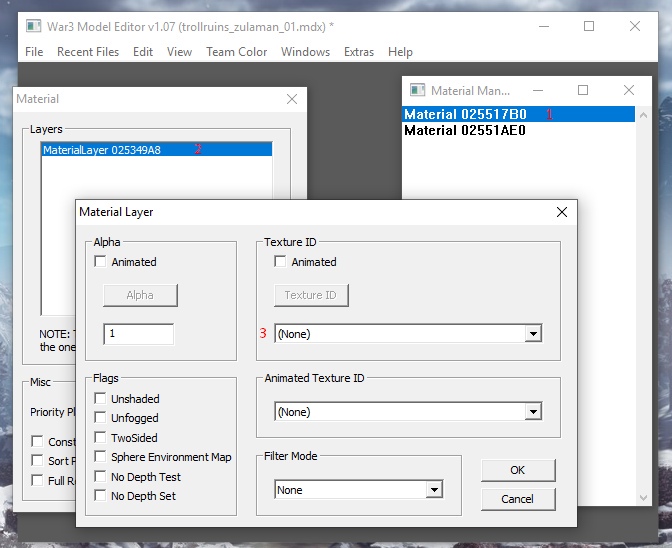Confirm Material Layer with OK
The image size is (672, 548).
click(518, 470)
